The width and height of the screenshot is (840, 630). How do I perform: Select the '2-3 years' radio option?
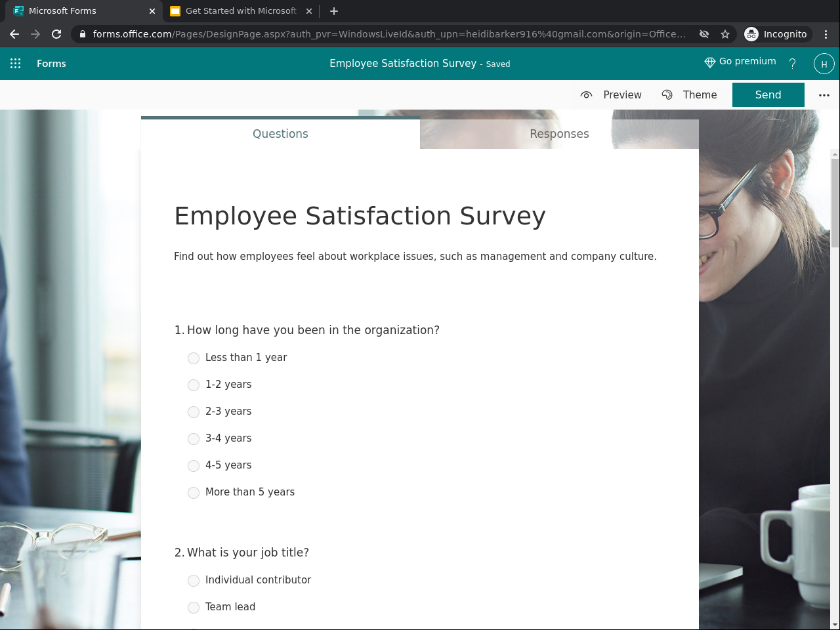(194, 412)
